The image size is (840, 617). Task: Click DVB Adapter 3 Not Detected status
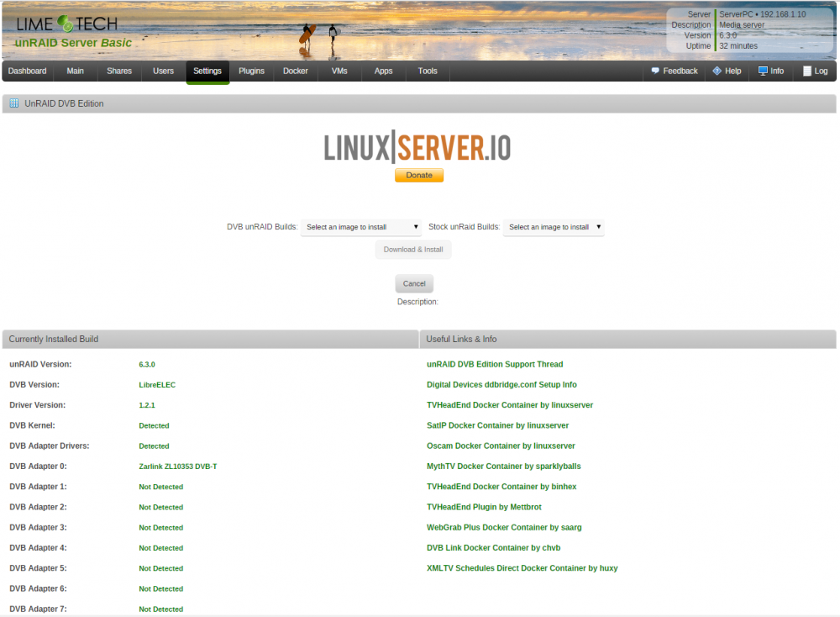click(x=160, y=528)
